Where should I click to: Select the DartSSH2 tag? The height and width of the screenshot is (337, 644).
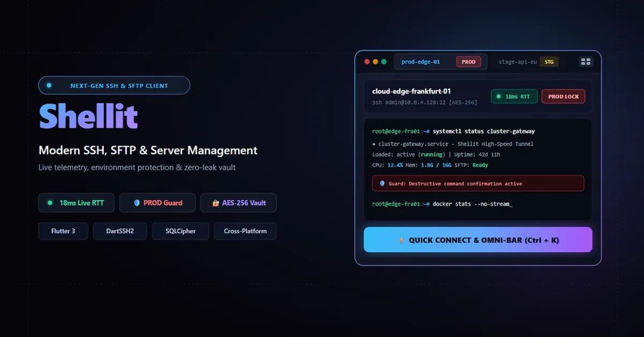[120, 231]
